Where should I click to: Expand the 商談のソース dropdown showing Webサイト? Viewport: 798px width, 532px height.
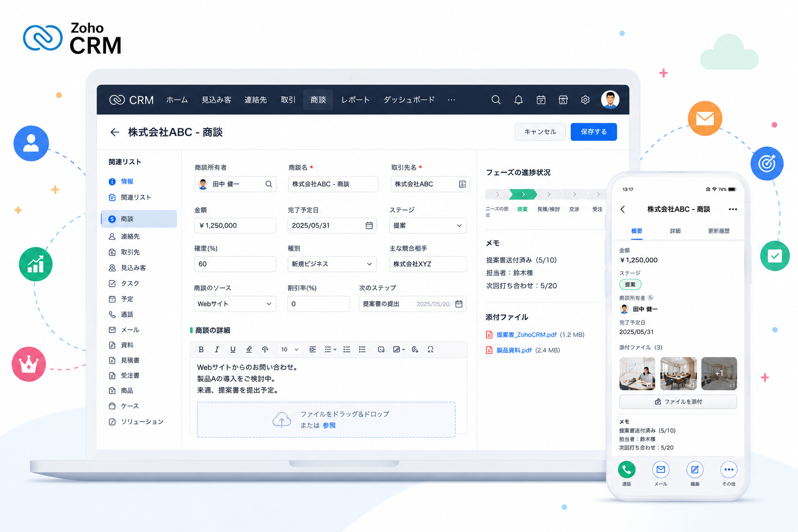tap(235, 304)
